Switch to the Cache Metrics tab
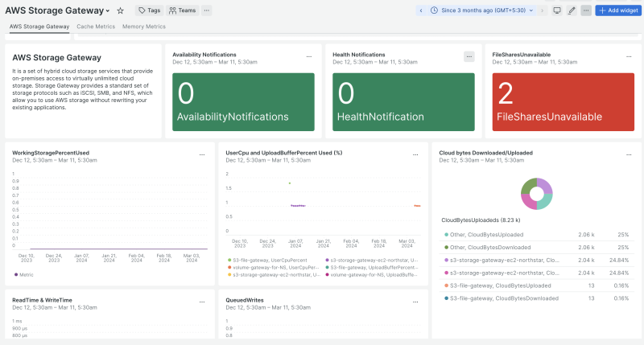The width and height of the screenshot is (644, 345). tap(96, 27)
